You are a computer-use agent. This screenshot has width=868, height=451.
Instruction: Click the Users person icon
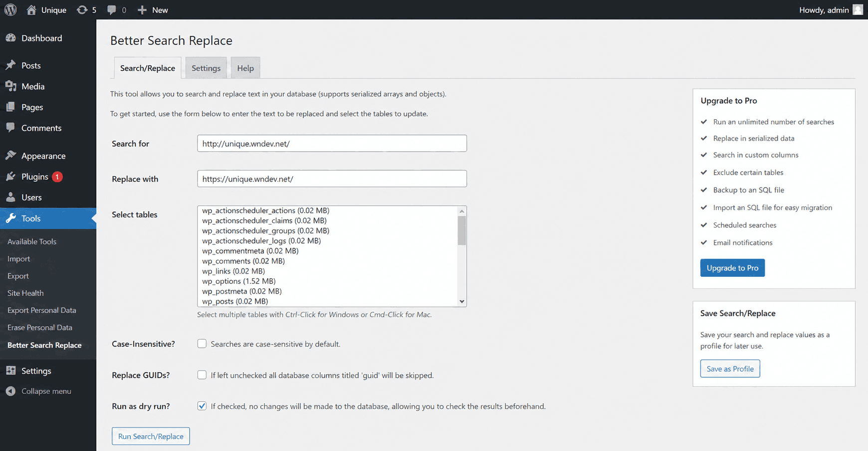(10, 198)
